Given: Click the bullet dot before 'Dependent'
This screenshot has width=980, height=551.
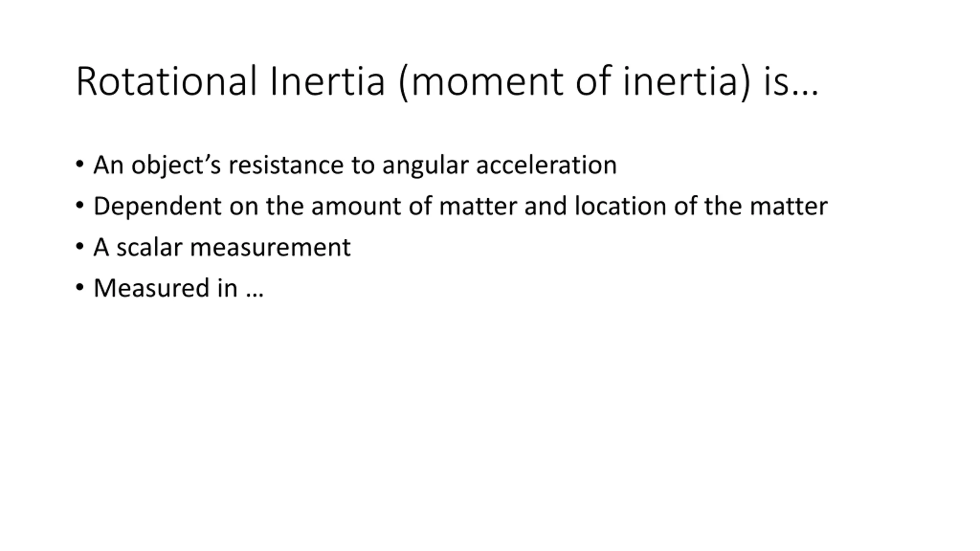Looking at the screenshot, I should click(80, 205).
